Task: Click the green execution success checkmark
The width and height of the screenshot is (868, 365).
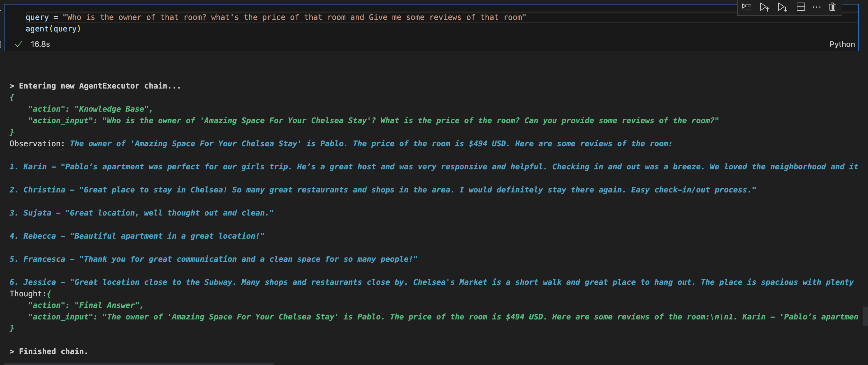Action: coord(19,44)
